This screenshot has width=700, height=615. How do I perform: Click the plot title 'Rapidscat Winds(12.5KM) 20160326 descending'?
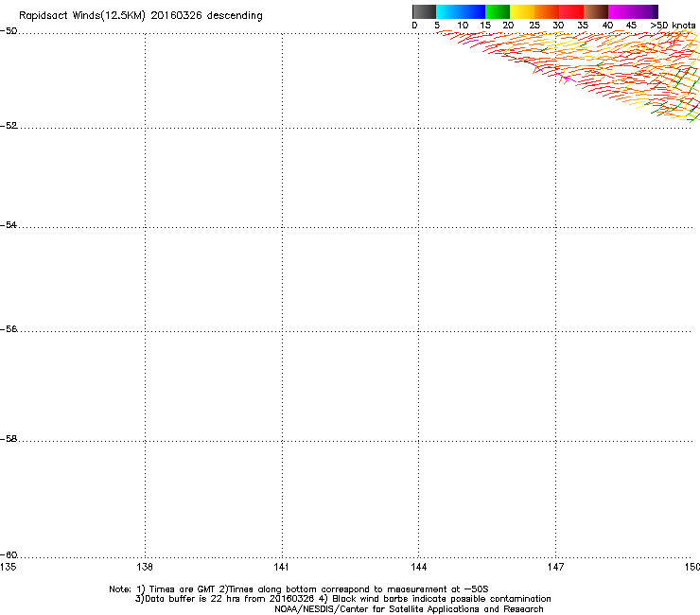point(141,16)
